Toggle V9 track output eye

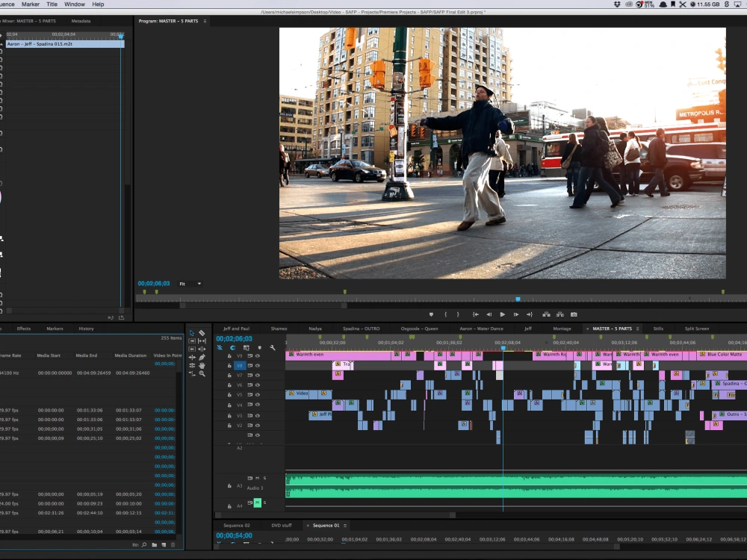click(258, 355)
